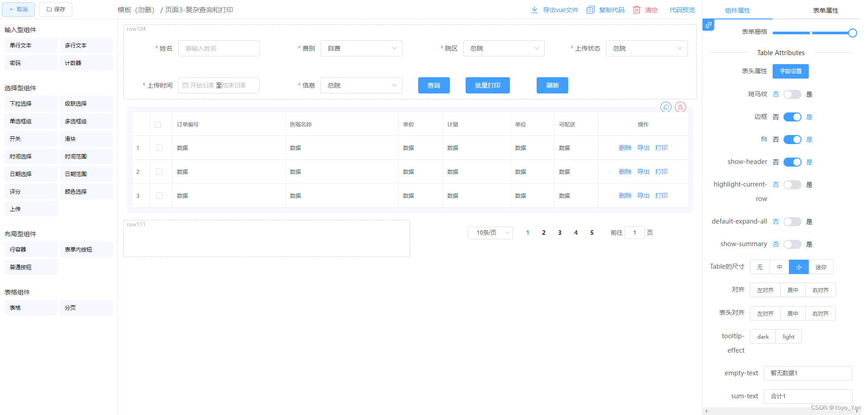Screen dimensions: 868x415
Task: Click the 姓名 input field
Action: click(219, 48)
